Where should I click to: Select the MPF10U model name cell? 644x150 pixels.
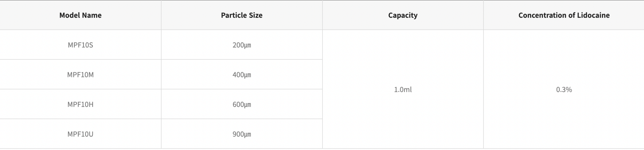[80, 134]
